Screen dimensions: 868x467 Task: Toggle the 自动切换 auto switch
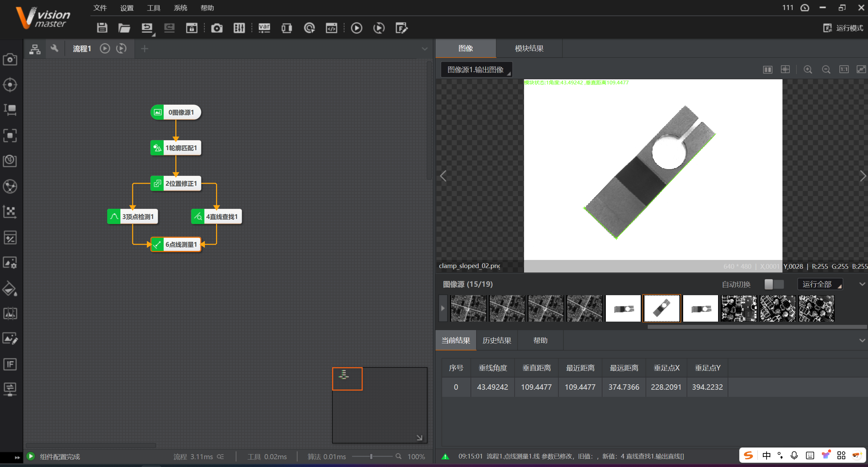pos(774,284)
